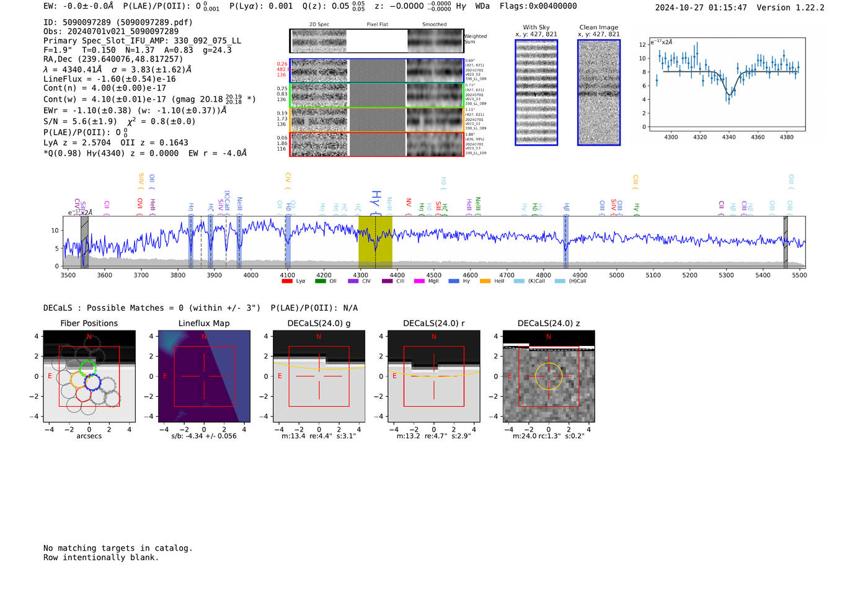Image resolution: width=868 pixels, height=591 pixels.
Task: Select the orange-bordered fiber 2D spectrum row
Action: pos(376,120)
